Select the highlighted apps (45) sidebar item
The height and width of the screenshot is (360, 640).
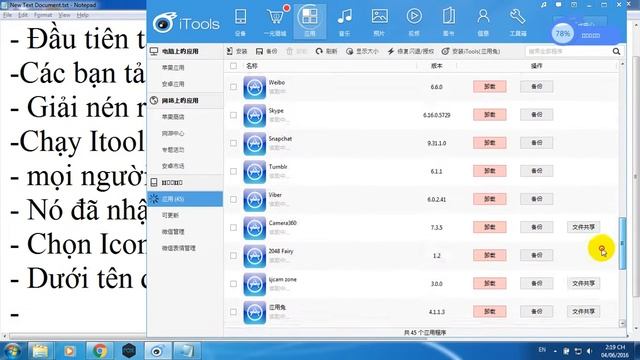click(185, 199)
